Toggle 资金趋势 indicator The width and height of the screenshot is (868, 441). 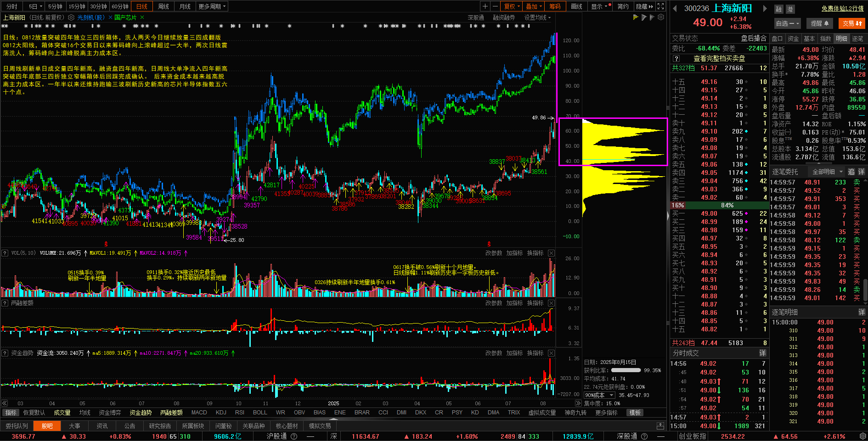(141, 413)
